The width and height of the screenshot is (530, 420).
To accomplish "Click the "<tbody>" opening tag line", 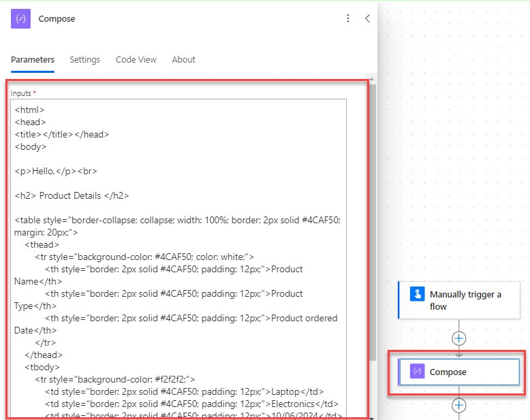I will [42, 368].
